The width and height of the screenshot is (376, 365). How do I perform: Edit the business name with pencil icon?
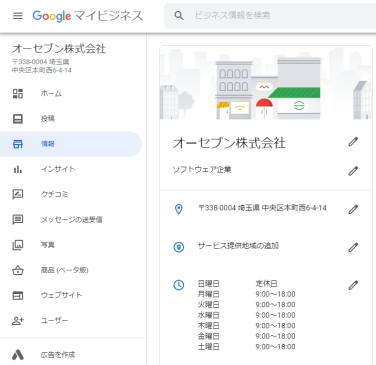coord(353,142)
